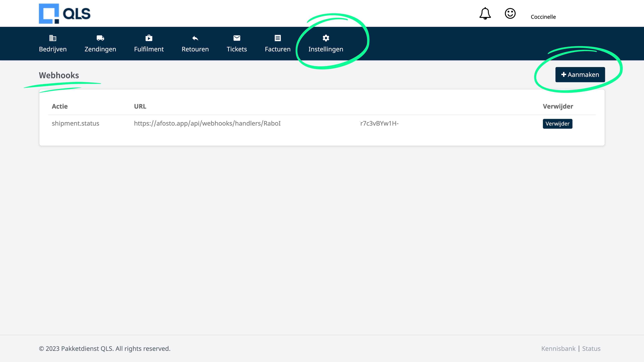The image size is (644, 362).
Task: Click the Actie column header
Action: click(60, 106)
